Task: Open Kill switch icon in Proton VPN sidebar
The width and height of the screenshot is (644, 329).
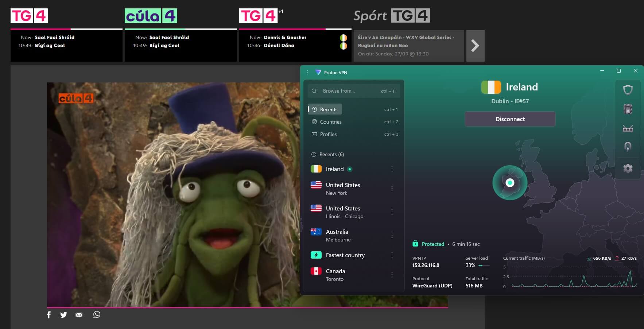Action: [628, 109]
